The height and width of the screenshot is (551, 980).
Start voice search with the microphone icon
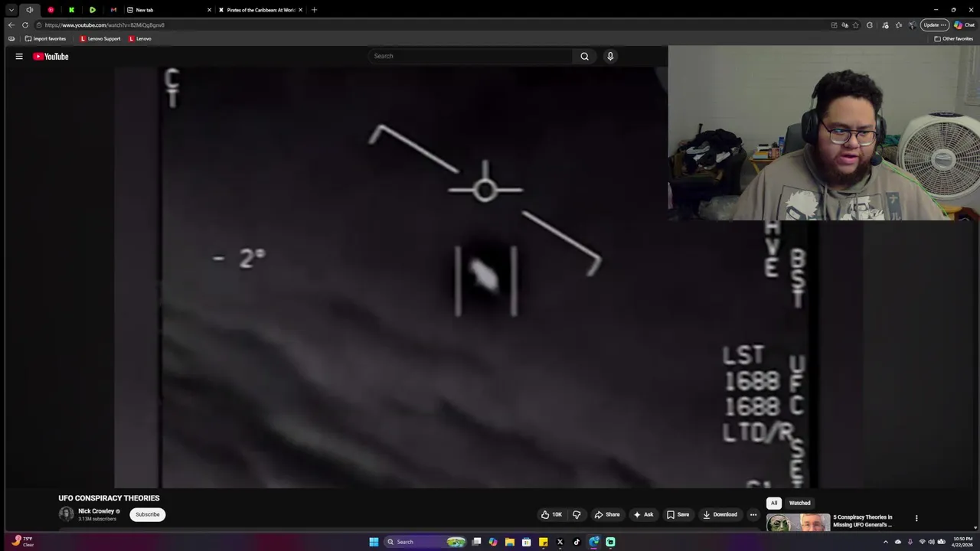click(x=610, y=56)
